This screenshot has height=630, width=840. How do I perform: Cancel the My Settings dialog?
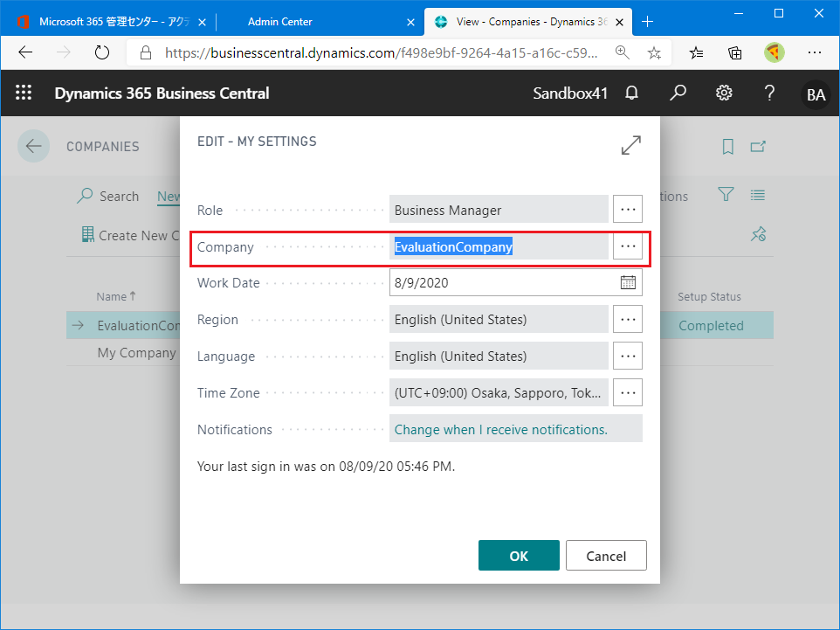coord(606,556)
